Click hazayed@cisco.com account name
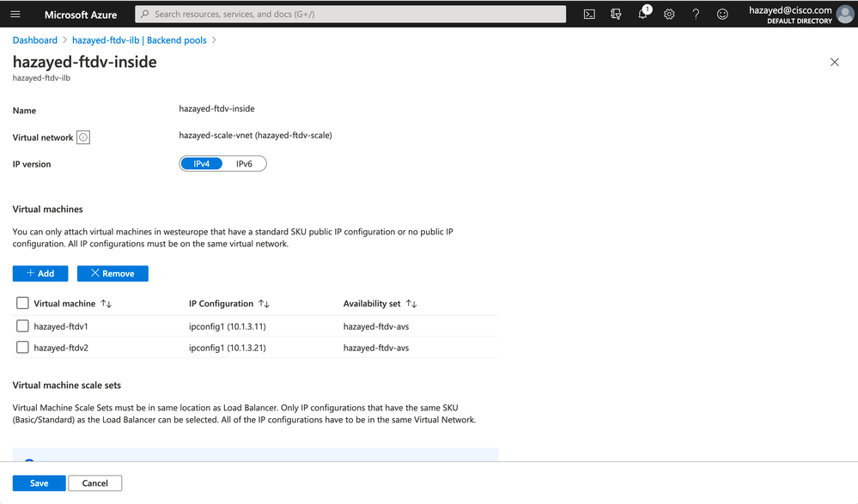858x504 pixels. point(790,9)
